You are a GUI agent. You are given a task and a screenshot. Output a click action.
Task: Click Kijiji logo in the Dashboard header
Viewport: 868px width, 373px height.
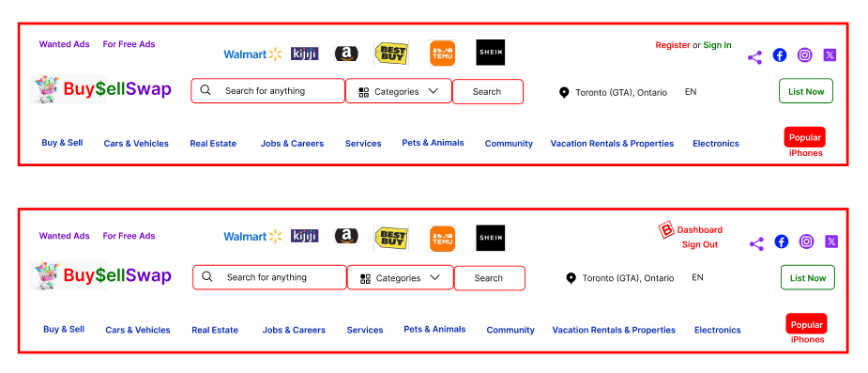click(x=304, y=236)
